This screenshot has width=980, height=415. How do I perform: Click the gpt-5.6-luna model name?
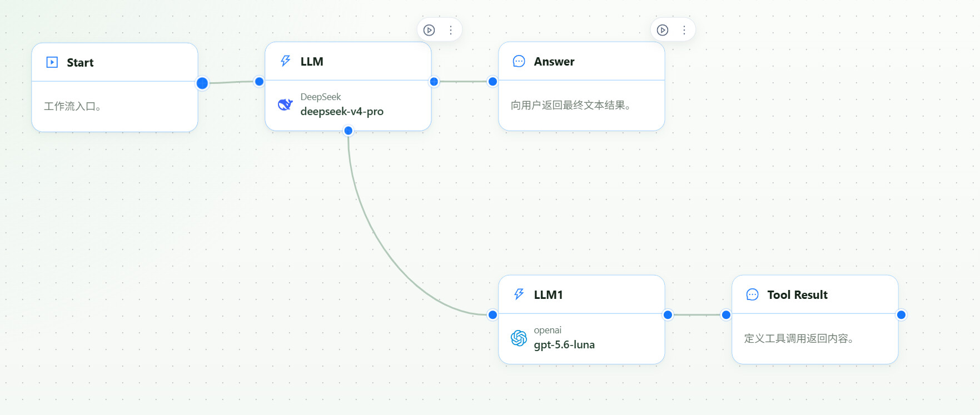click(564, 344)
